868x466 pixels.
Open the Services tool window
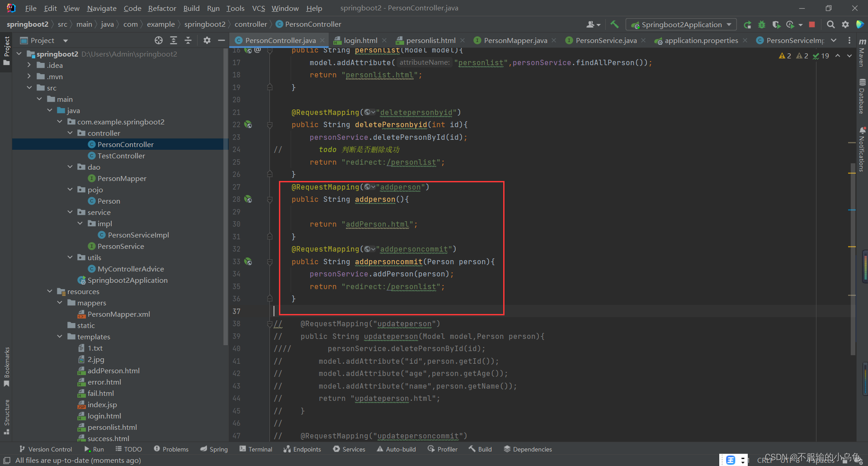pyautogui.click(x=349, y=449)
